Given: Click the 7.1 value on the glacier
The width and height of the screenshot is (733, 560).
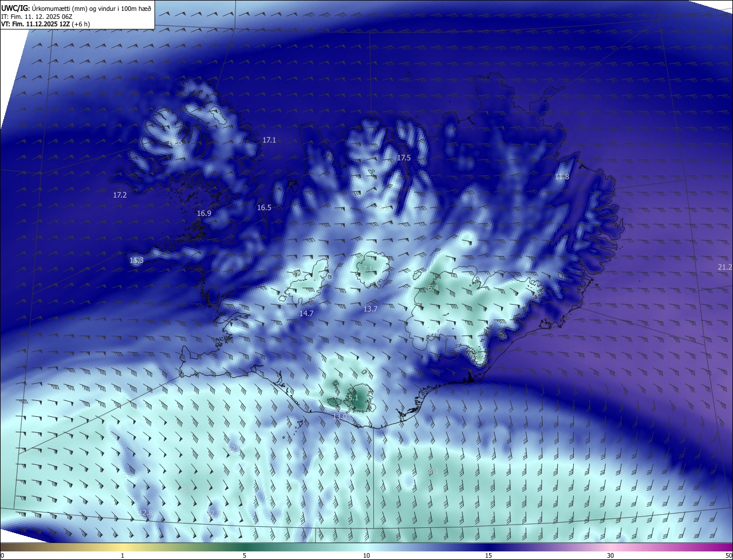Looking at the screenshot, I should [368, 269].
